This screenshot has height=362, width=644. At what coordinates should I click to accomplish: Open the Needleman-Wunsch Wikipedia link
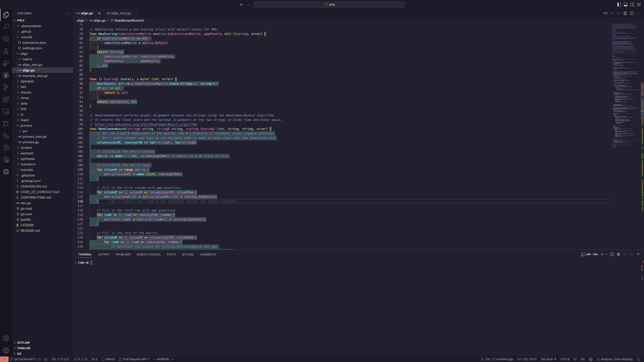146,124
